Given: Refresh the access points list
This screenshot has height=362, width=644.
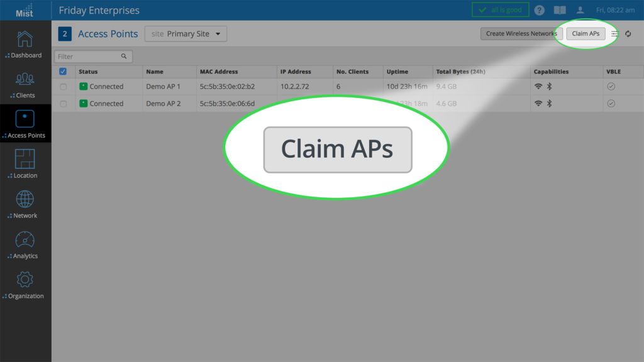Looking at the screenshot, I should pos(628,34).
